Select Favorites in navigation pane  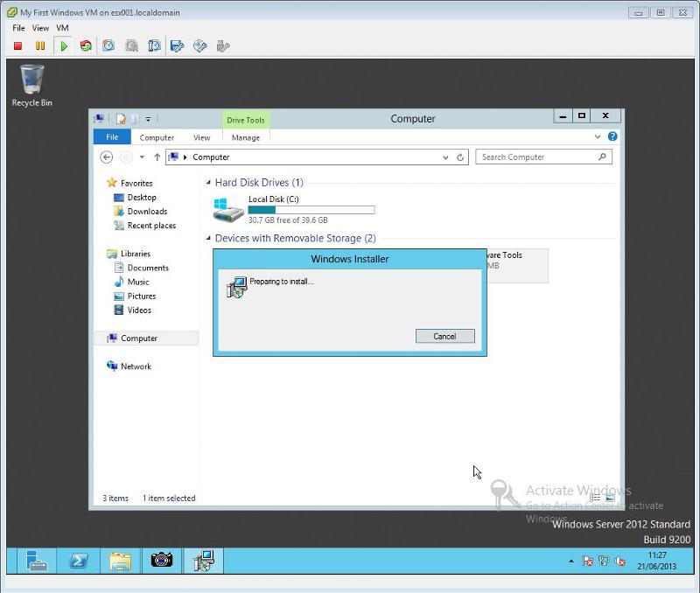click(136, 183)
